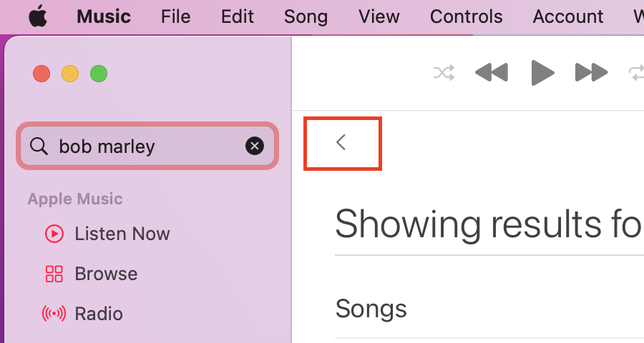
Task: Click the magnifying glass search icon
Action: click(39, 146)
